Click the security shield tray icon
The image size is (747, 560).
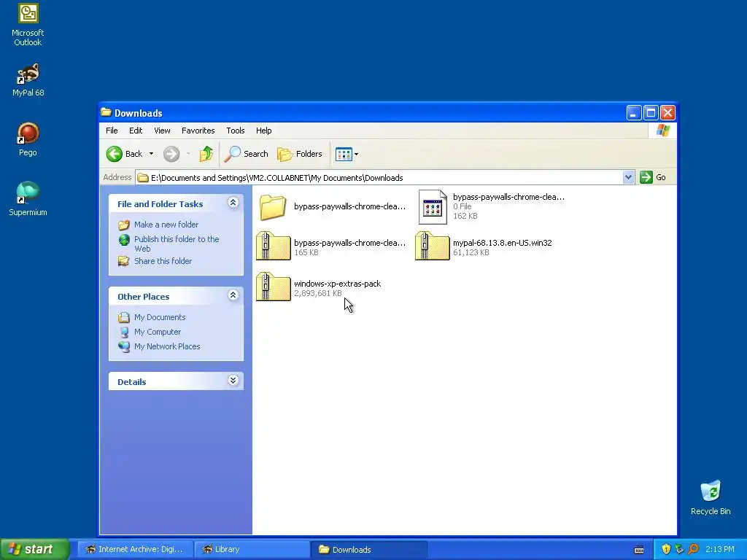pos(666,549)
